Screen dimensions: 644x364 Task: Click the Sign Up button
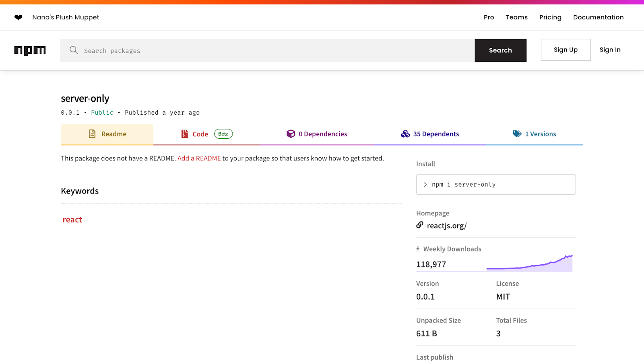click(x=566, y=50)
